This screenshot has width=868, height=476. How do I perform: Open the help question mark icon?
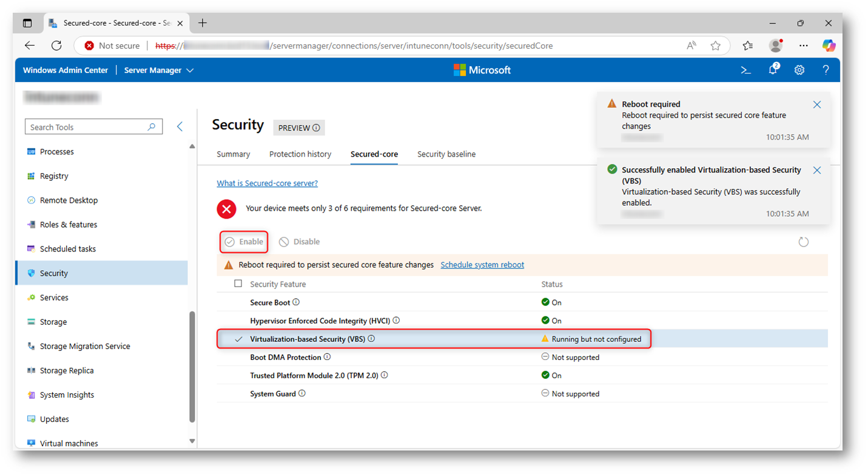click(x=826, y=70)
